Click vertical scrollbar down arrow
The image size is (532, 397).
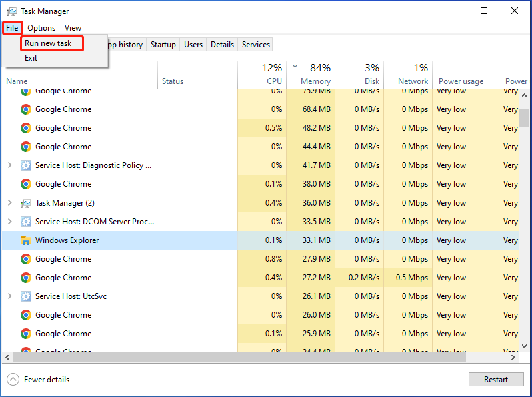click(524, 346)
